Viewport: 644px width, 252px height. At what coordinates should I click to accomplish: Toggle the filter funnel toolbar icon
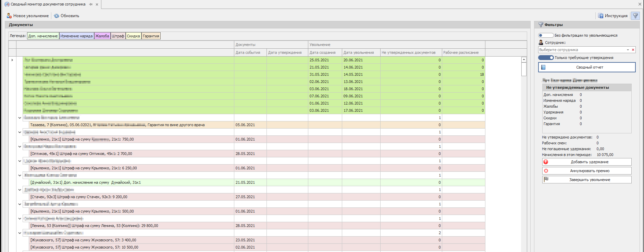[x=635, y=16]
